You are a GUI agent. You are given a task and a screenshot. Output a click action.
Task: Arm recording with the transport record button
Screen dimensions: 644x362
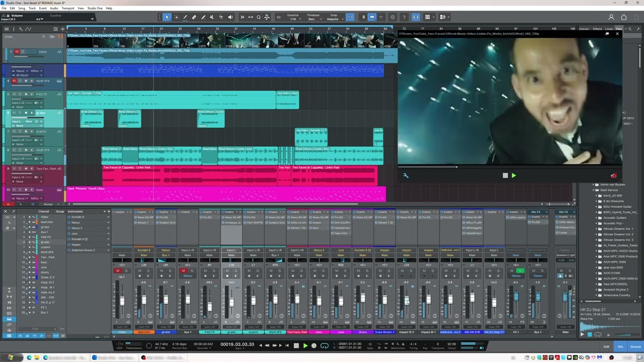tap(314, 345)
